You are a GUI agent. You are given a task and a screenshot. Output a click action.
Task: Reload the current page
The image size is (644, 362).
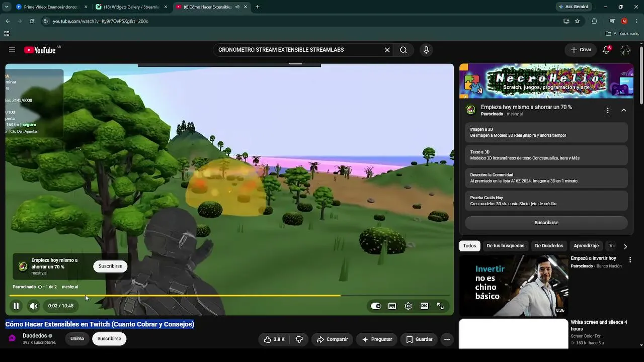click(32, 21)
